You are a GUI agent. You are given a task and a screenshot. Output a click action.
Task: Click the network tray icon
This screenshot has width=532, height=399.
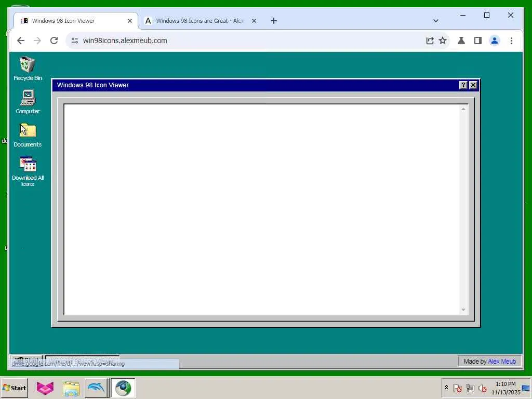point(470,388)
